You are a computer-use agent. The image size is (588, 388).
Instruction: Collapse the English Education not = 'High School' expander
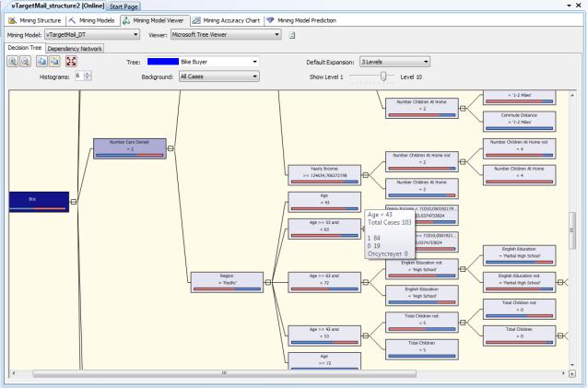[463, 269]
